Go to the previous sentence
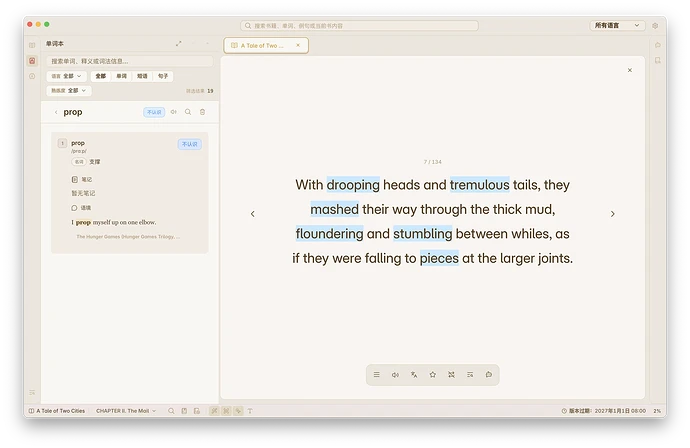690x448 pixels. (x=253, y=214)
